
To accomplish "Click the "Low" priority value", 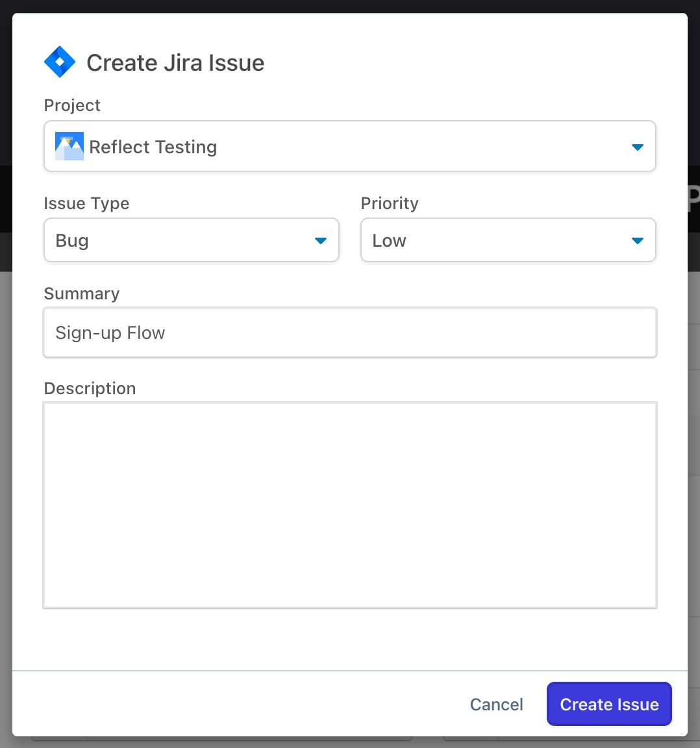I will [x=388, y=240].
